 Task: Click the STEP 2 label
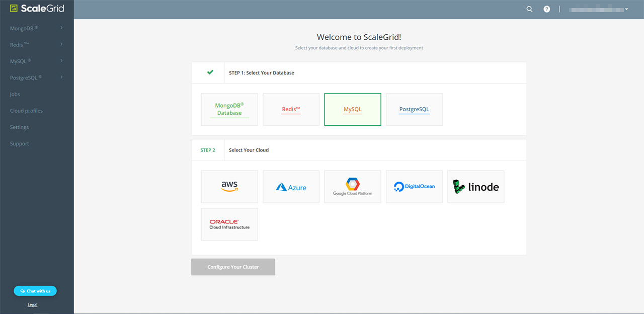tap(208, 150)
